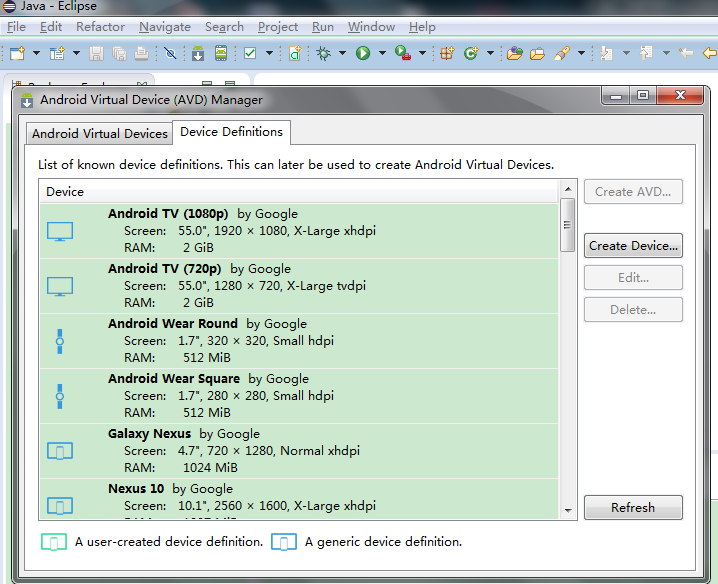Image resolution: width=718 pixels, height=584 pixels.
Task: Click the Debug bug icon
Action: (x=323, y=53)
